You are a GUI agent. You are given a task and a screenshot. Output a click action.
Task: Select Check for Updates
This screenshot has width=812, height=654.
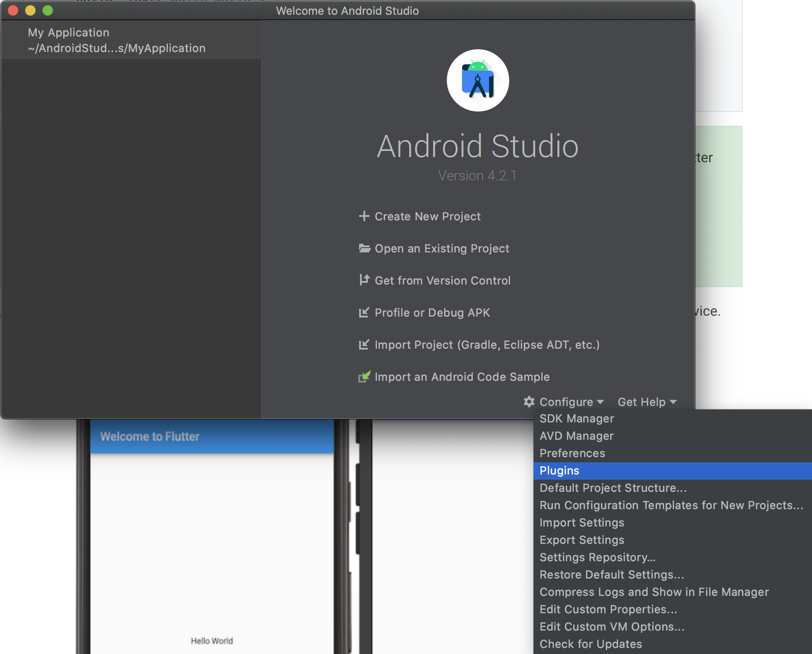point(672,644)
